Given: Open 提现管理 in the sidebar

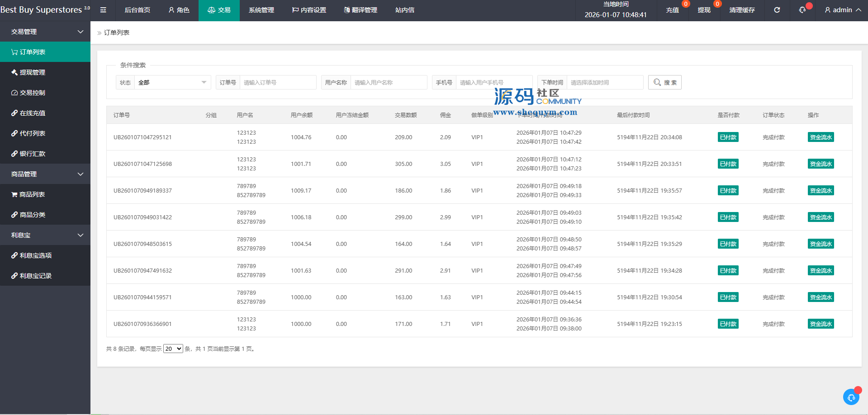Looking at the screenshot, I should pos(32,72).
